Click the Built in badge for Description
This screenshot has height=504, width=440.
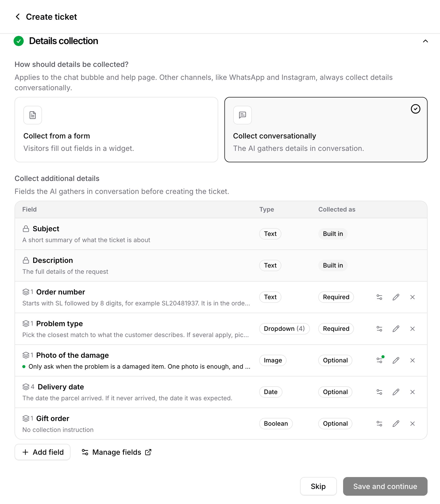(x=333, y=265)
